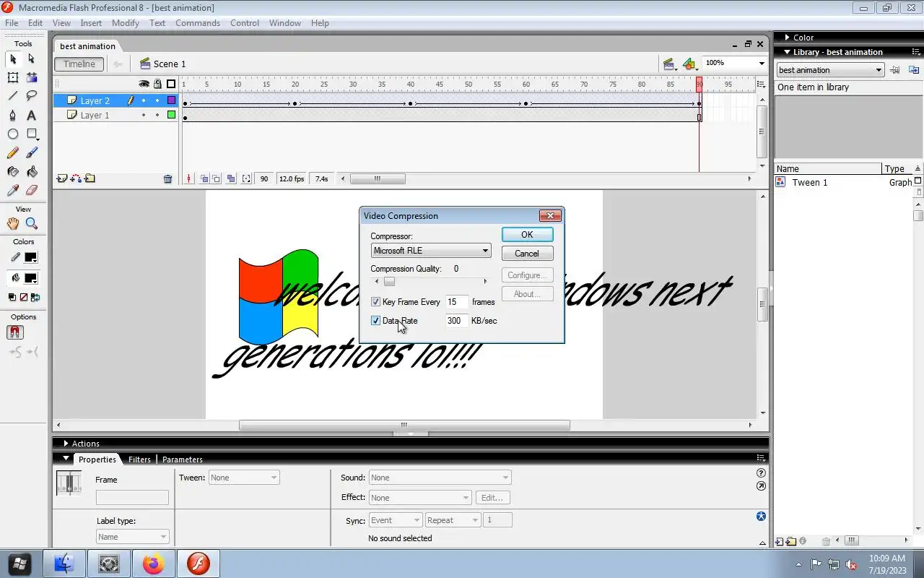Select the Selection arrow tool
This screenshot has height=578, width=924.
tap(13, 59)
